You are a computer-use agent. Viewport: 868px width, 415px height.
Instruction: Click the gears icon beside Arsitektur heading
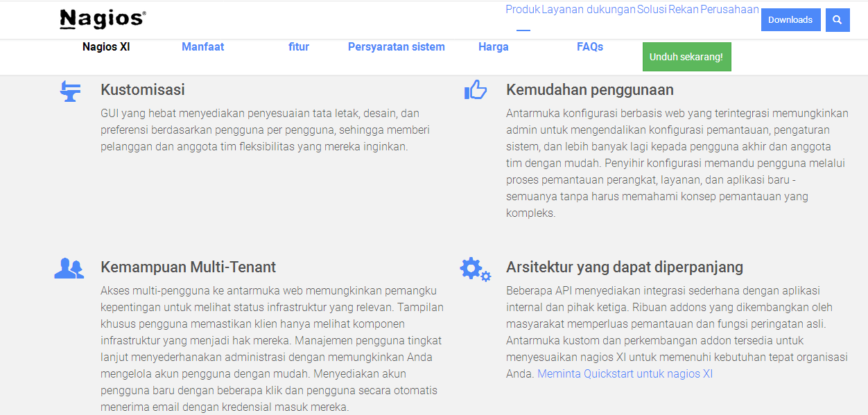click(x=475, y=269)
